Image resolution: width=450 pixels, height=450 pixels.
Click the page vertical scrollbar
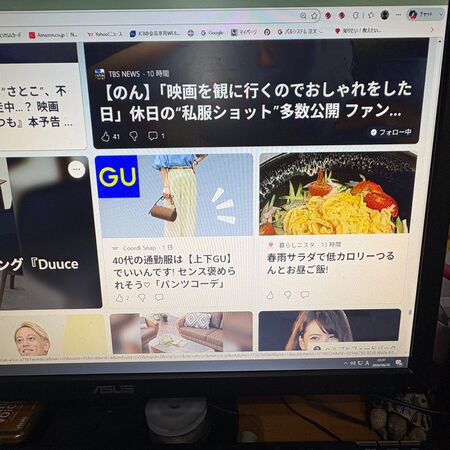tap(438, 197)
